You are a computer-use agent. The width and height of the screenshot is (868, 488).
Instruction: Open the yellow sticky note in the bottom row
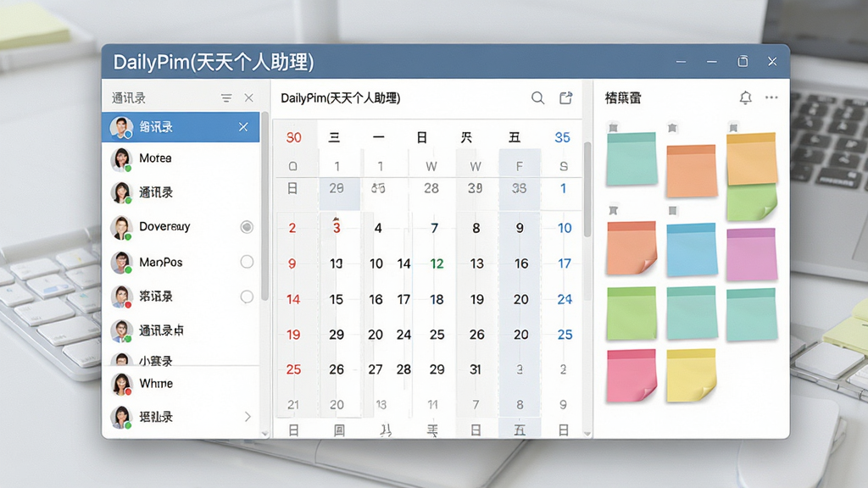click(x=692, y=375)
